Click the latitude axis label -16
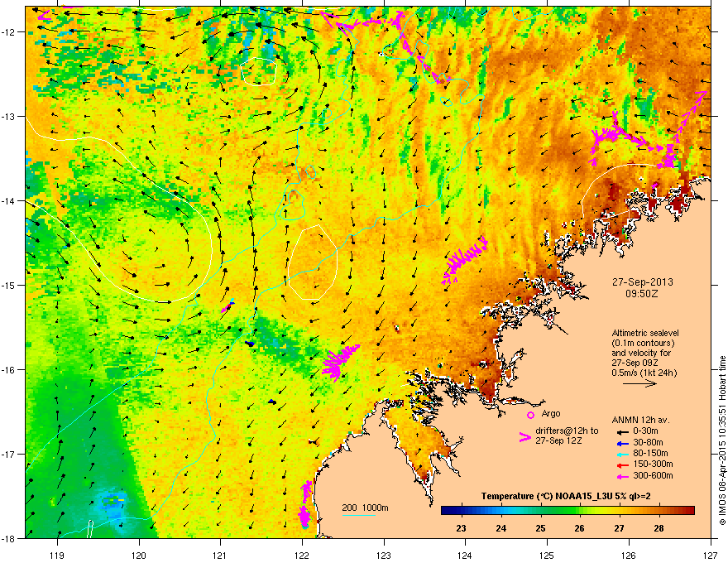Image resolution: width=728 pixels, height=563 pixels. pos(9,370)
